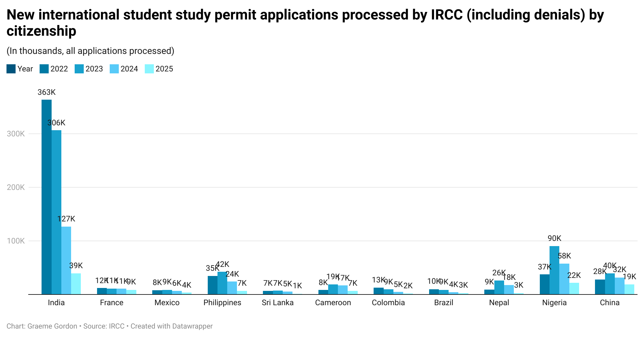Select India's 2023 bar labeled 306K
644x337 pixels.
[56, 212]
